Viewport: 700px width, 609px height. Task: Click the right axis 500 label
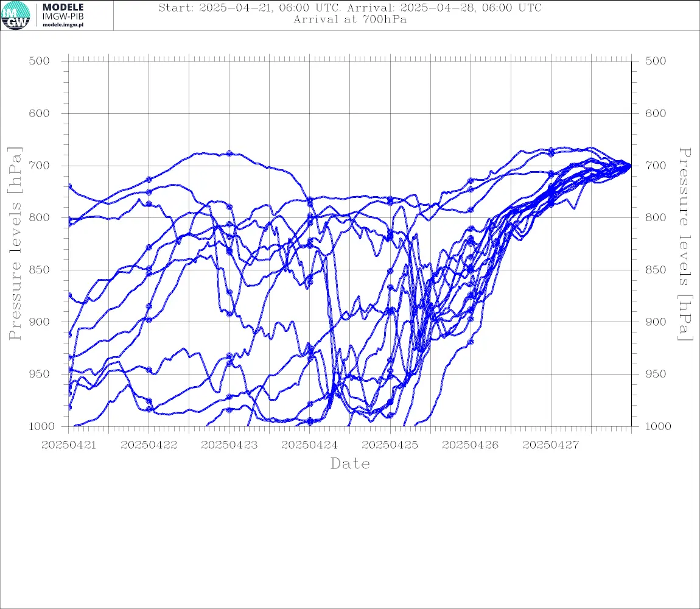656,61
